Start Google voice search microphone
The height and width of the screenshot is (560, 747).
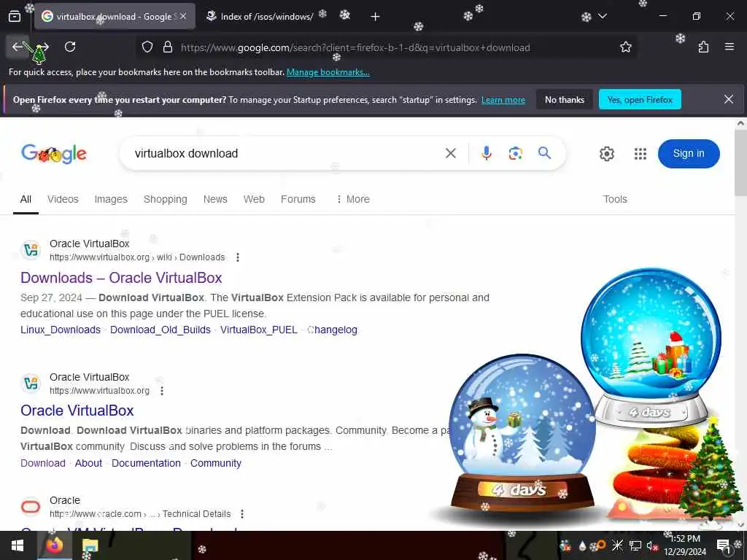point(486,153)
